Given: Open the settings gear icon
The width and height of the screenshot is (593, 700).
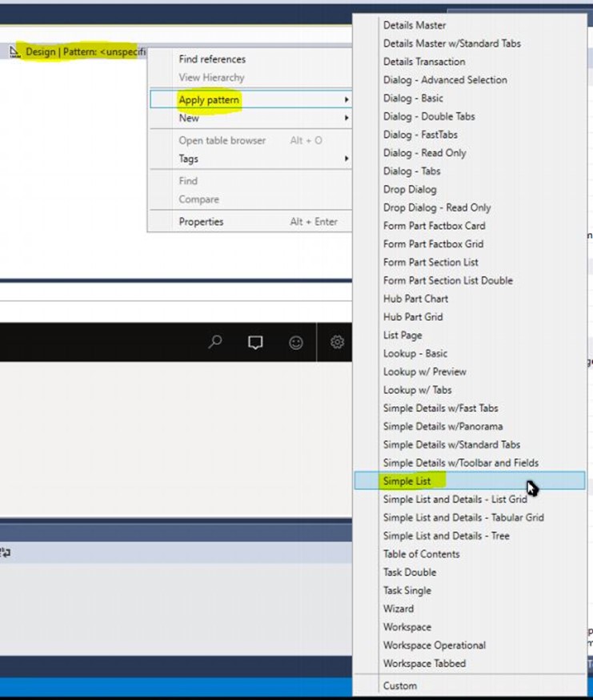Looking at the screenshot, I should (337, 343).
